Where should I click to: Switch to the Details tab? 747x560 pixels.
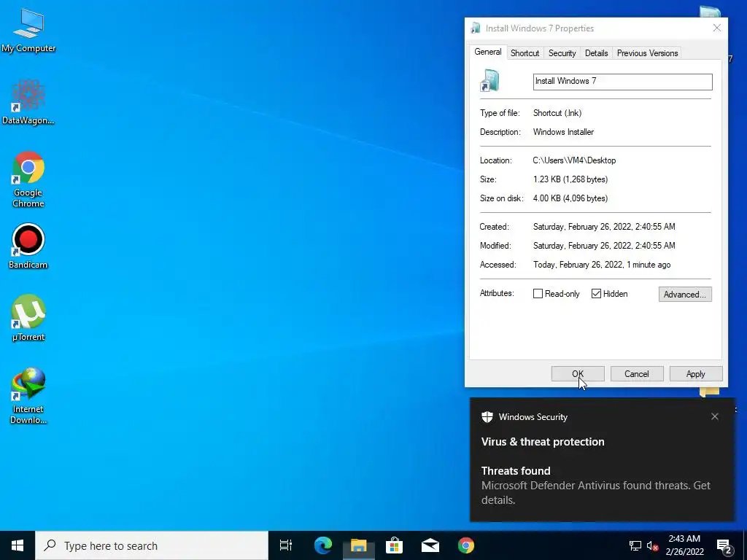(597, 52)
